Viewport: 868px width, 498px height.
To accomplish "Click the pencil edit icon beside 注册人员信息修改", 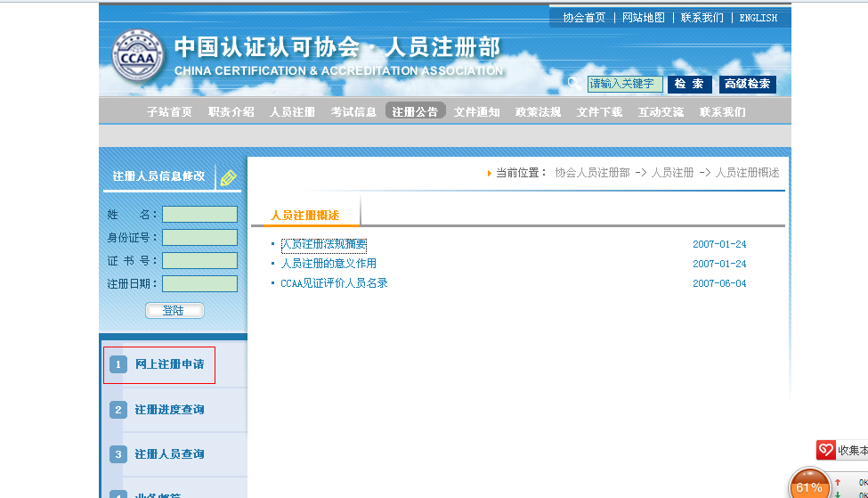I will [228, 178].
